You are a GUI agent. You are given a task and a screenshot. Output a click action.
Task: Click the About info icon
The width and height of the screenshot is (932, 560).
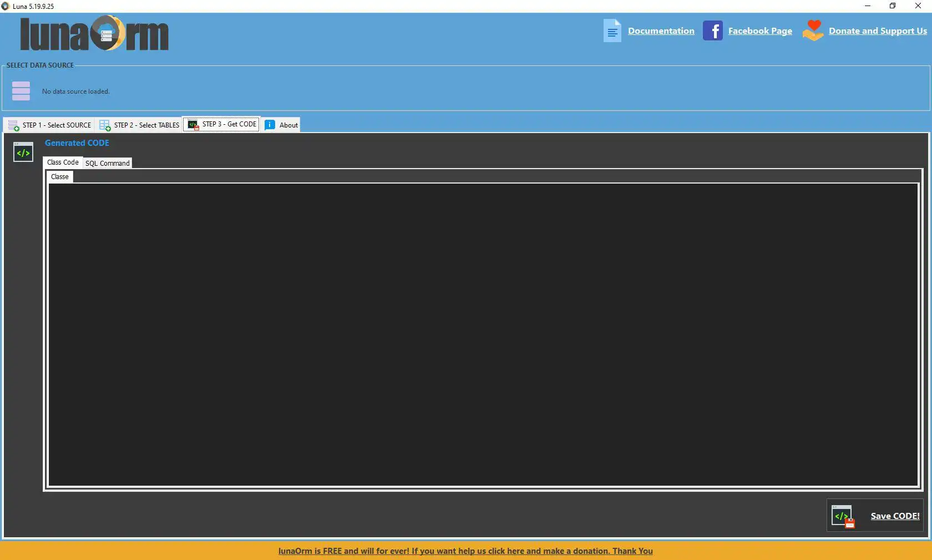pyautogui.click(x=270, y=125)
